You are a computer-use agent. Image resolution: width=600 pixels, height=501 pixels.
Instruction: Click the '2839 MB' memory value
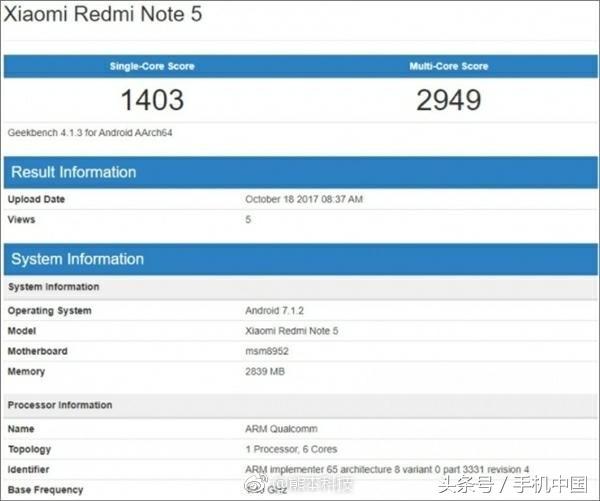pyautogui.click(x=265, y=372)
